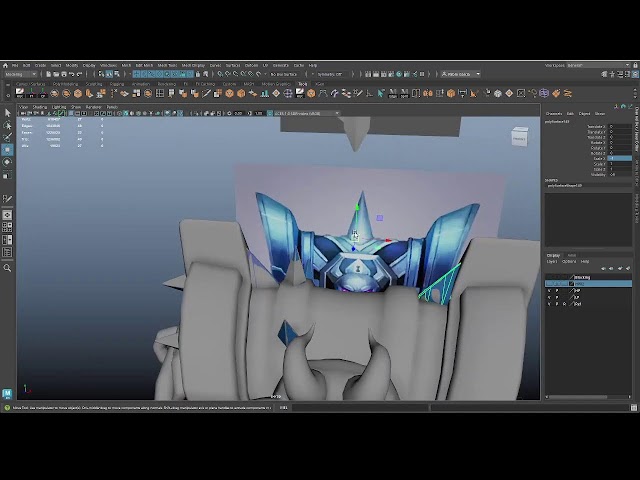Open the Windows menu
The width and height of the screenshot is (640, 480).
coord(109,65)
